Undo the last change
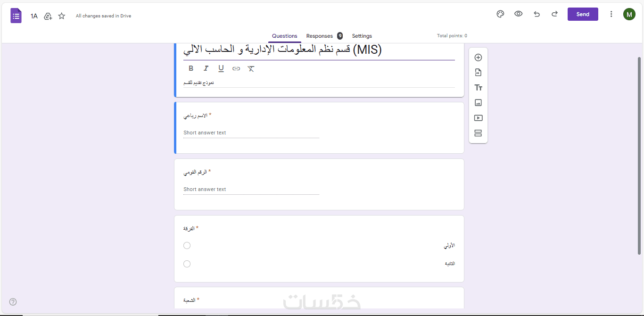Viewport: 644px width, 316px height. click(x=537, y=14)
